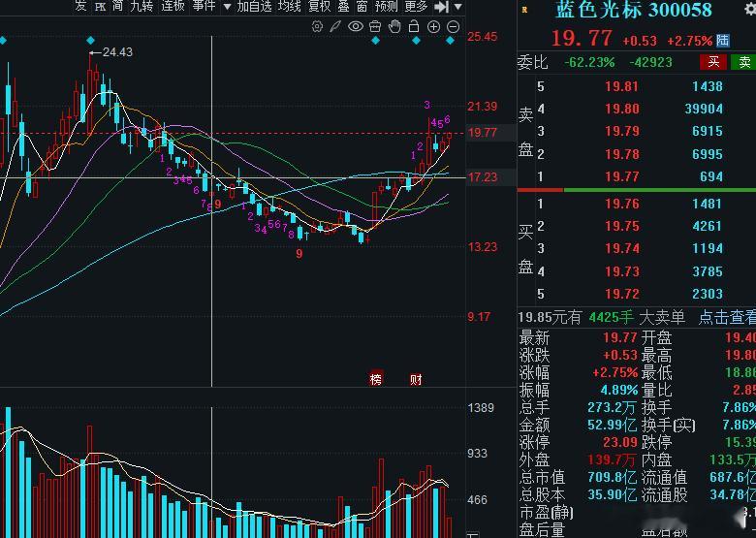Click the 涨停 value 23.09
The height and width of the screenshot is (538, 756).
(621, 442)
